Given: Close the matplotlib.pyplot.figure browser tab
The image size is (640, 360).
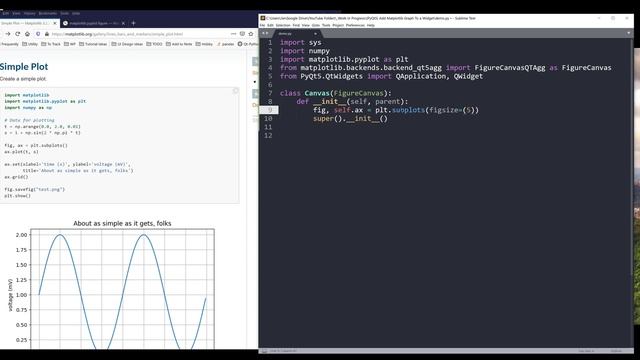Looking at the screenshot, I should pyautogui.click(x=123, y=23).
